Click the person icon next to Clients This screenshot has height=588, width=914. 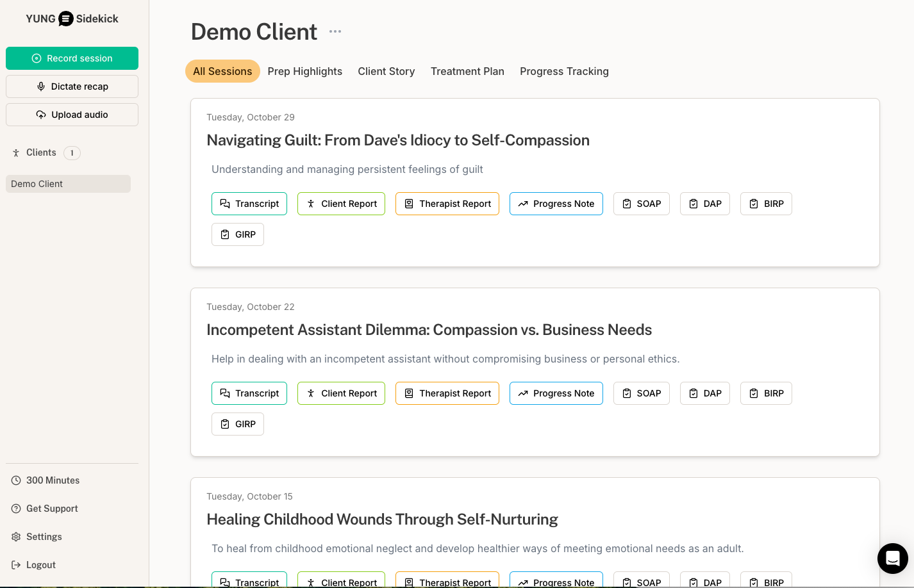(16, 153)
